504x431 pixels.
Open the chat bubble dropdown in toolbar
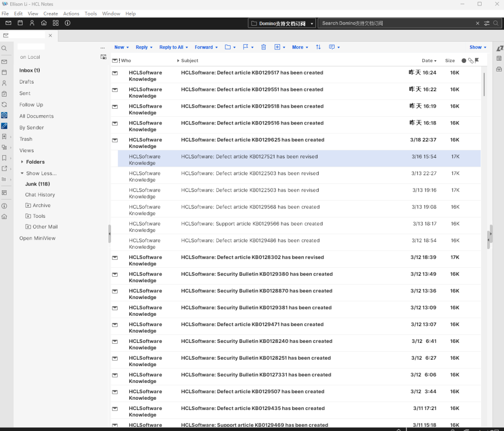coord(334,47)
